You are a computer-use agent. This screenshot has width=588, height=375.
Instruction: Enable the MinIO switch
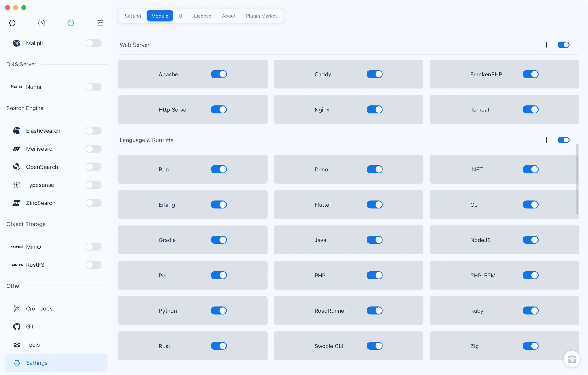pyautogui.click(x=93, y=247)
